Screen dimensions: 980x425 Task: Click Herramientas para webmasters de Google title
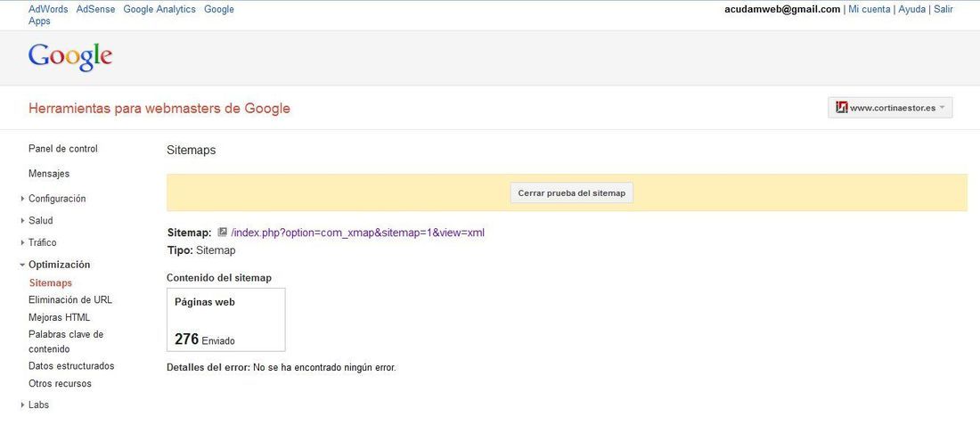point(159,108)
